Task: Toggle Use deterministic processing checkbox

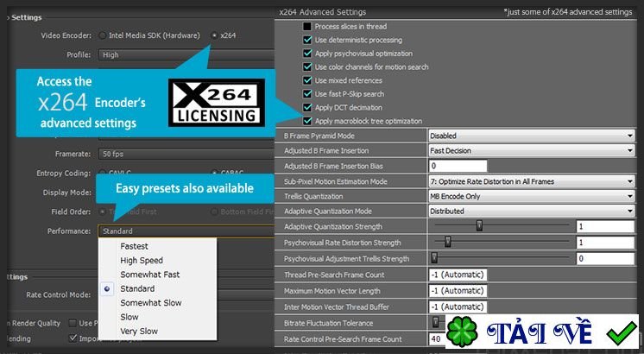Action: coord(307,40)
